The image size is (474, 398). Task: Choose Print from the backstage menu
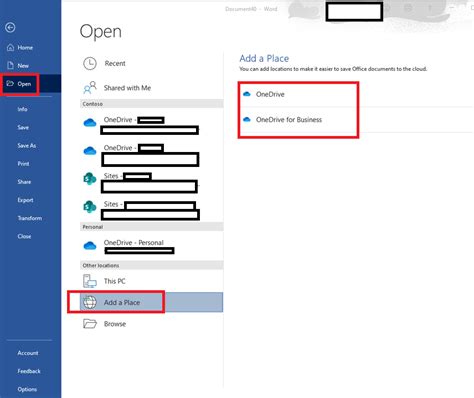[x=23, y=164]
